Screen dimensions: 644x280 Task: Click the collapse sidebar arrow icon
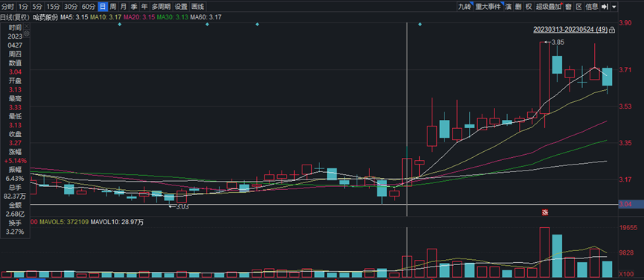pos(605,7)
